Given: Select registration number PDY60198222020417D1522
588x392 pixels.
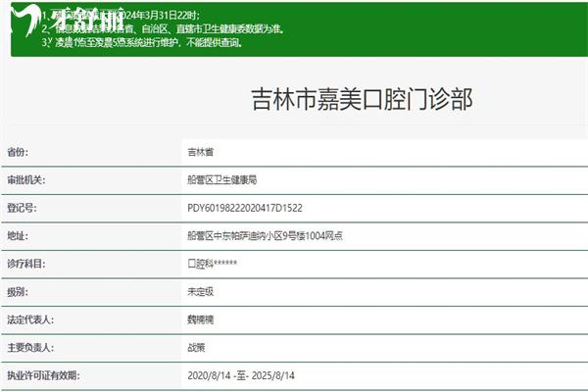Looking at the screenshot, I should click(x=245, y=208).
